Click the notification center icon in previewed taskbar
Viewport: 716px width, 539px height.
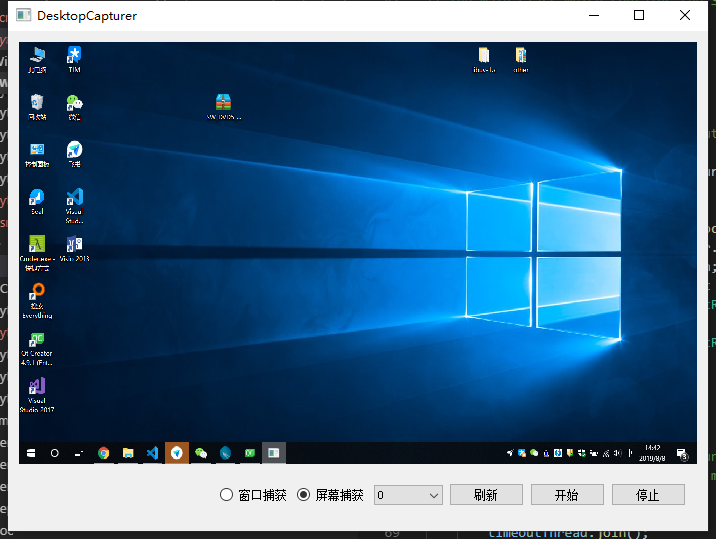(682, 454)
